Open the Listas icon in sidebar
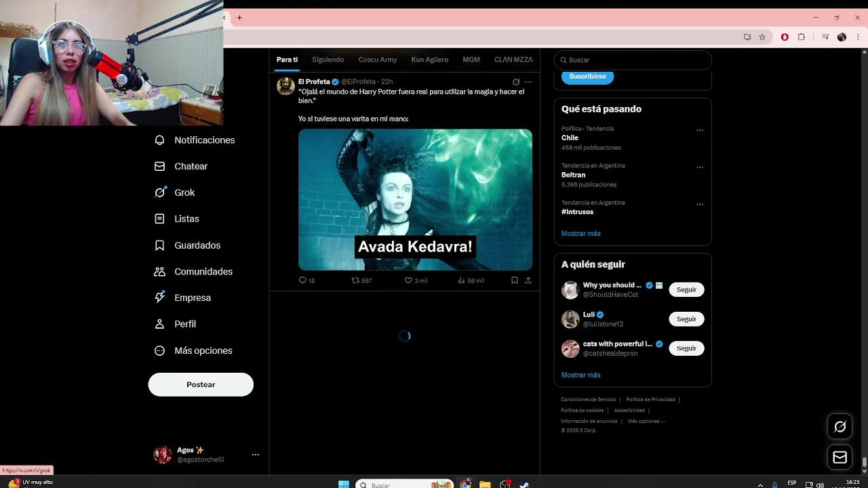Viewport: 868px width, 488px height. 159,219
